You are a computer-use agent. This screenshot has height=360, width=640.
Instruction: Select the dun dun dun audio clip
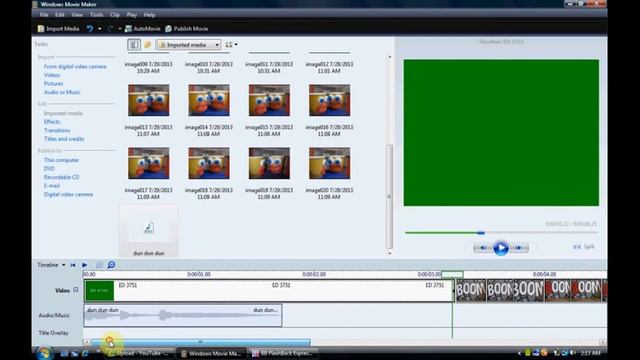coord(182,315)
